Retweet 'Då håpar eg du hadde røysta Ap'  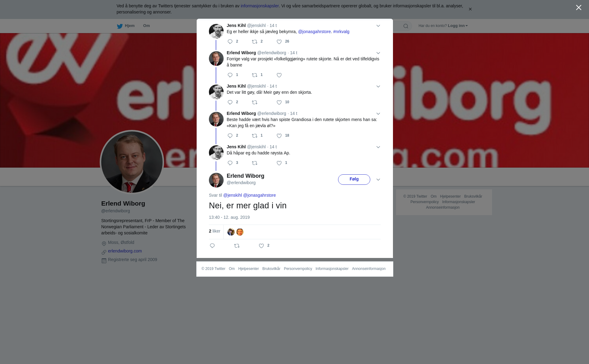(x=255, y=163)
